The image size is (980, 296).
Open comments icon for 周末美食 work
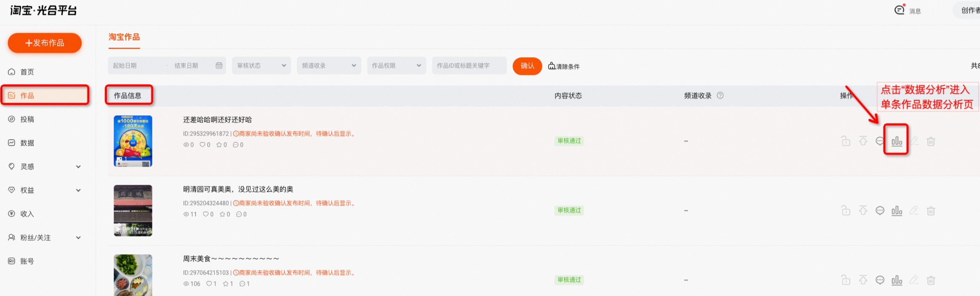coord(880,280)
